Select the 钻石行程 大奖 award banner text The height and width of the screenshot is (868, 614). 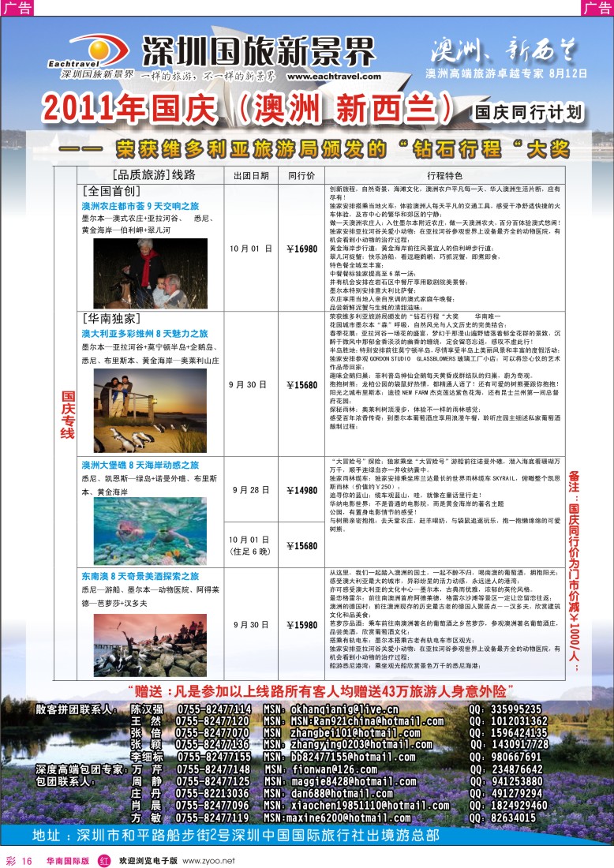coord(314,149)
